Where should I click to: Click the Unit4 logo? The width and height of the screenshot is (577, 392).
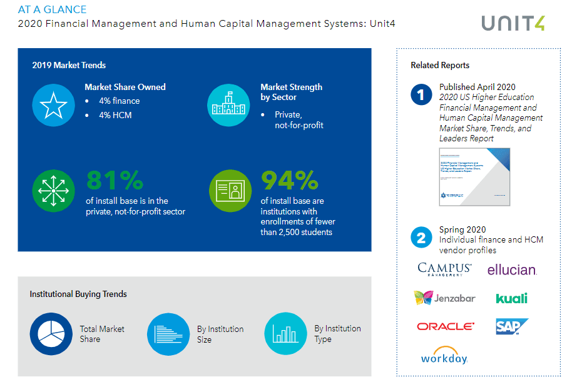point(513,23)
